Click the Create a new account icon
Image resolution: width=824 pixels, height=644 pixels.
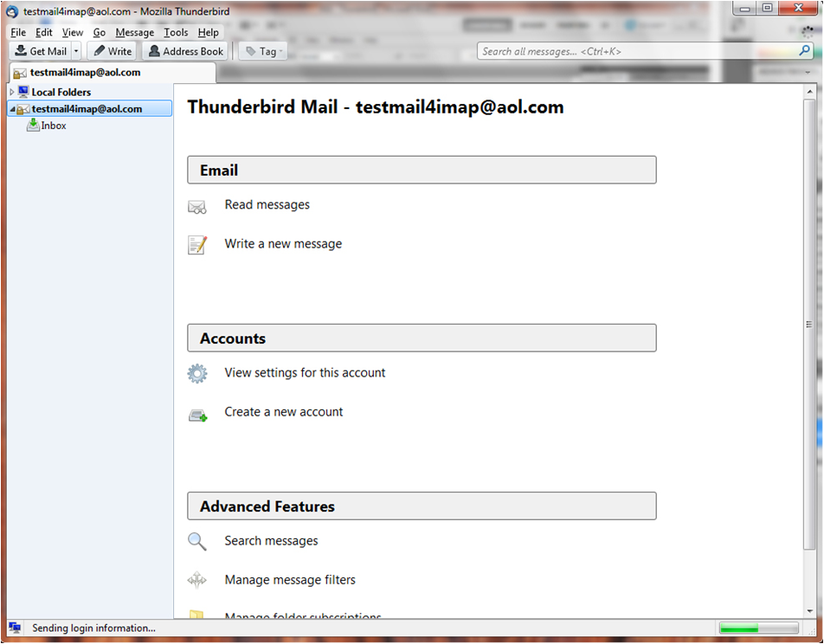click(x=198, y=415)
